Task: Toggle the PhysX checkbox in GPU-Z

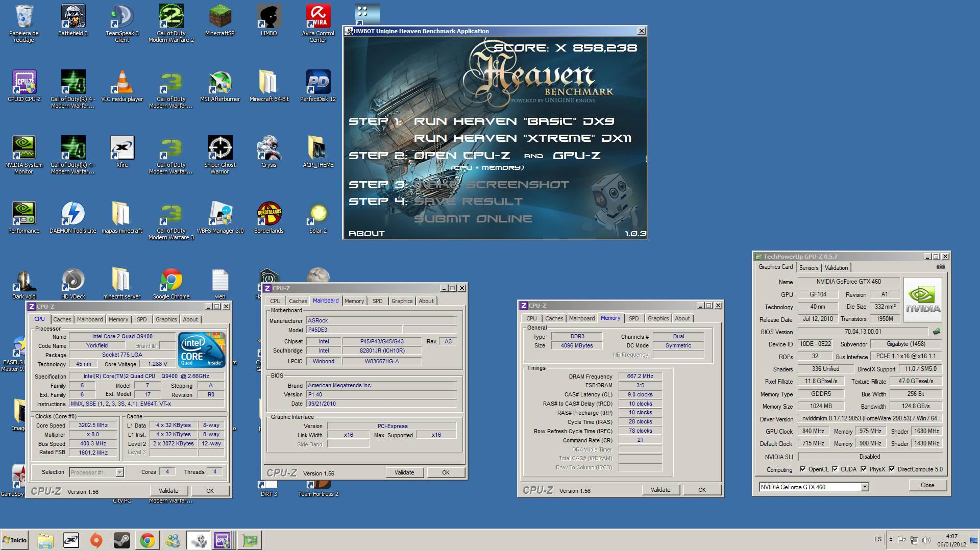Action: coord(864,469)
